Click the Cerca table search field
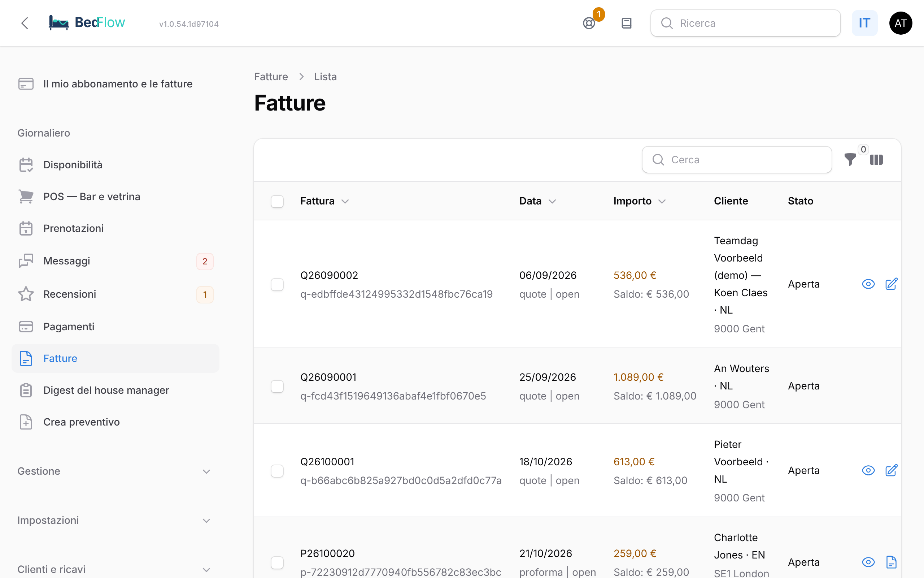The height and width of the screenshot is (578, 924). pos(737,159)
